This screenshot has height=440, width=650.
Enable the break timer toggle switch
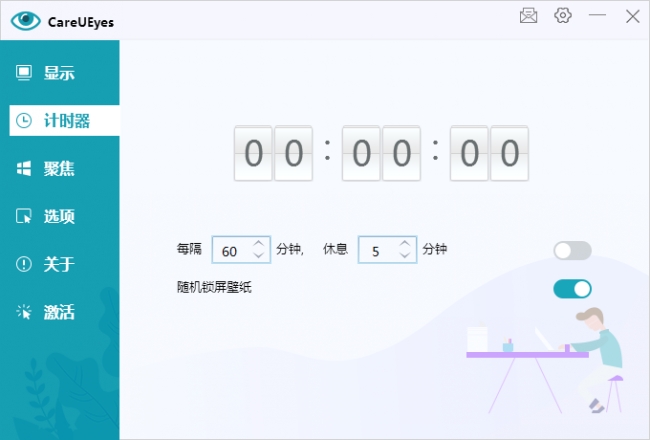572,251
